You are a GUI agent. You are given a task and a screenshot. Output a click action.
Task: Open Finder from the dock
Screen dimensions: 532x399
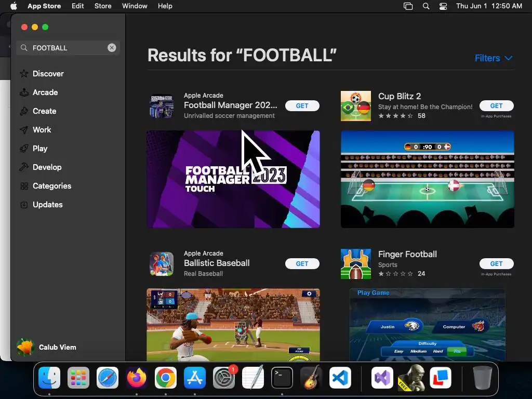pyautogui.click(x=49, y=378)
